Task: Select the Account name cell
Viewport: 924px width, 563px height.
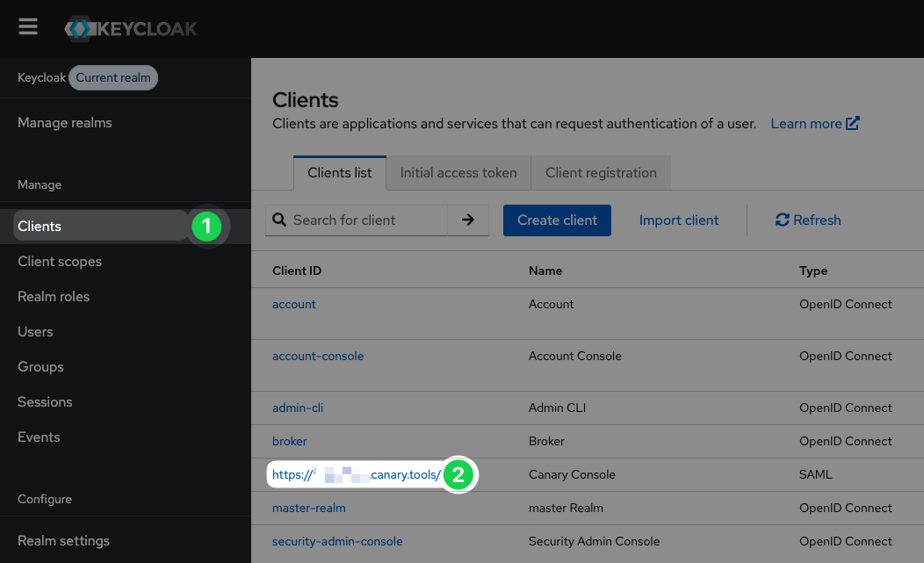Action: coord(551,304)
